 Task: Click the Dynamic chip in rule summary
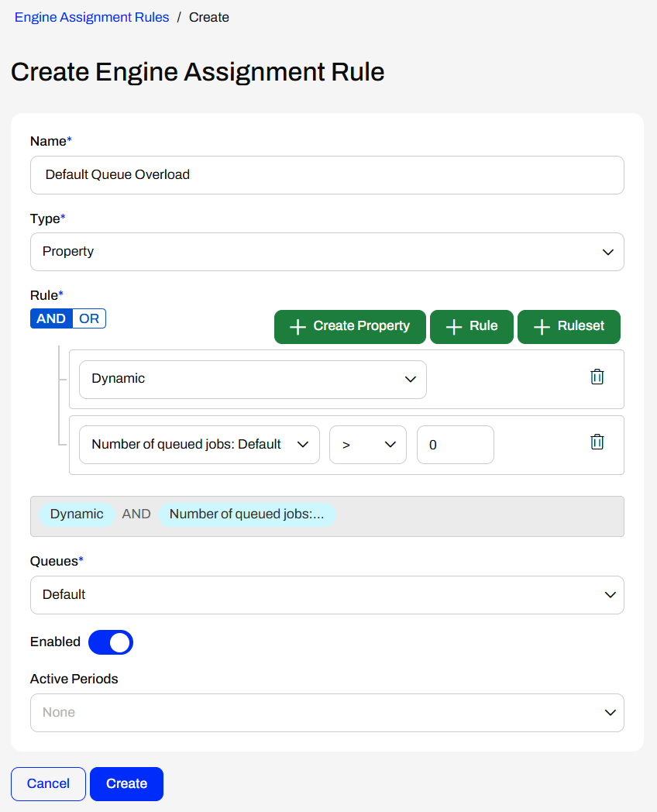click(x=77, y=514)
